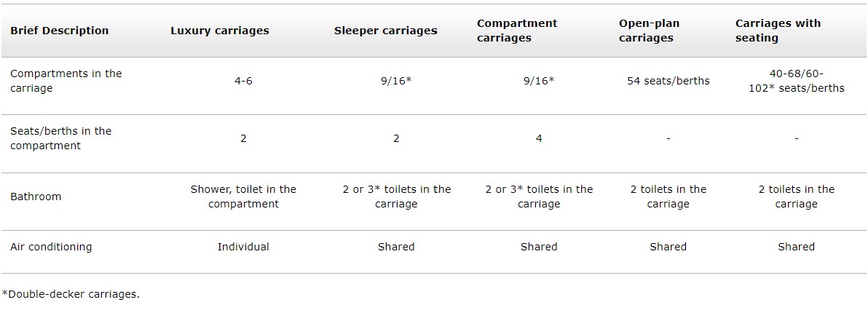Click the Air conditioning row label
The width and height of the screenshot is (868, 313).
[x=51, y=247]
